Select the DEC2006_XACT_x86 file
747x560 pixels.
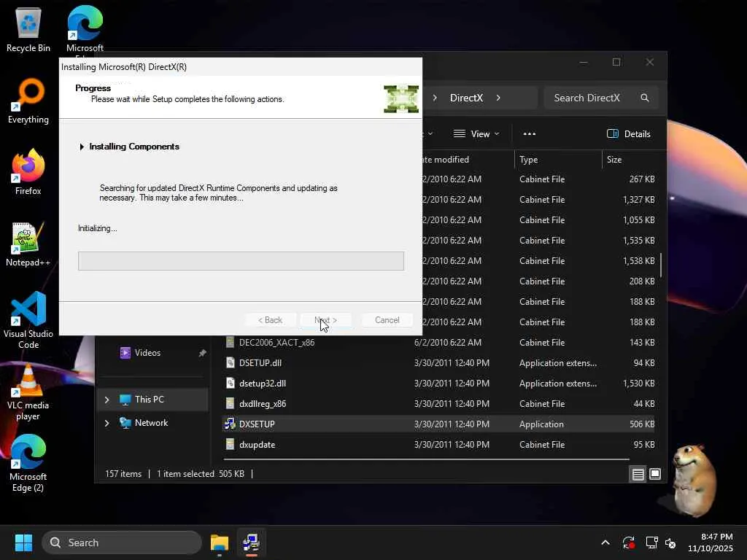tap(276, 343)
